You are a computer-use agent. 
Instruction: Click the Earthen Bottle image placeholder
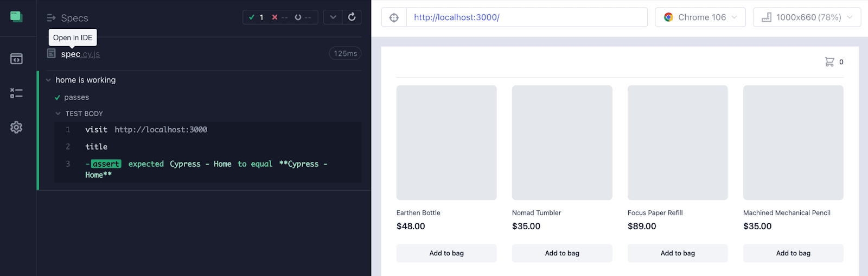point(446,142)
